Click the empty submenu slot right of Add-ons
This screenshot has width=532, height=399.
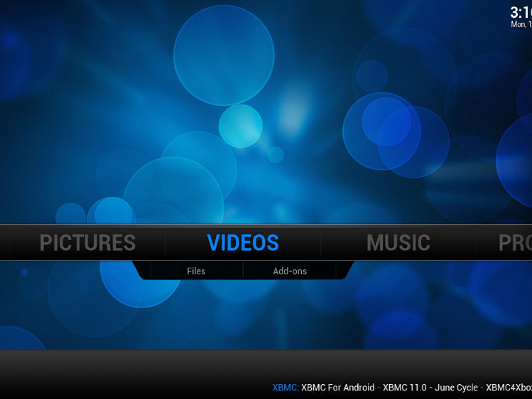tap(343, 270)
